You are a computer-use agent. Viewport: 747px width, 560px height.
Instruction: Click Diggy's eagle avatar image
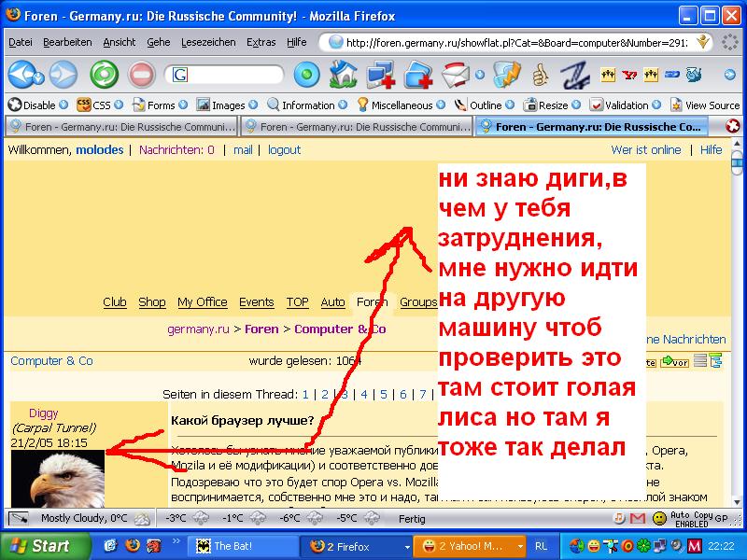pos(58,478)
